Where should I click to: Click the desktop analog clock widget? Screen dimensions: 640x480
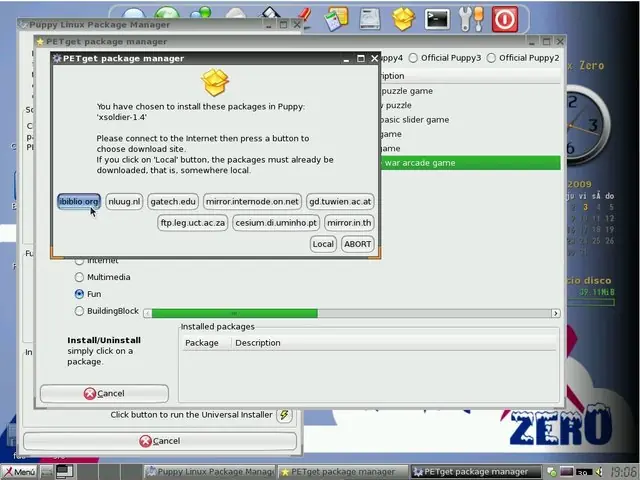(586, 124)
